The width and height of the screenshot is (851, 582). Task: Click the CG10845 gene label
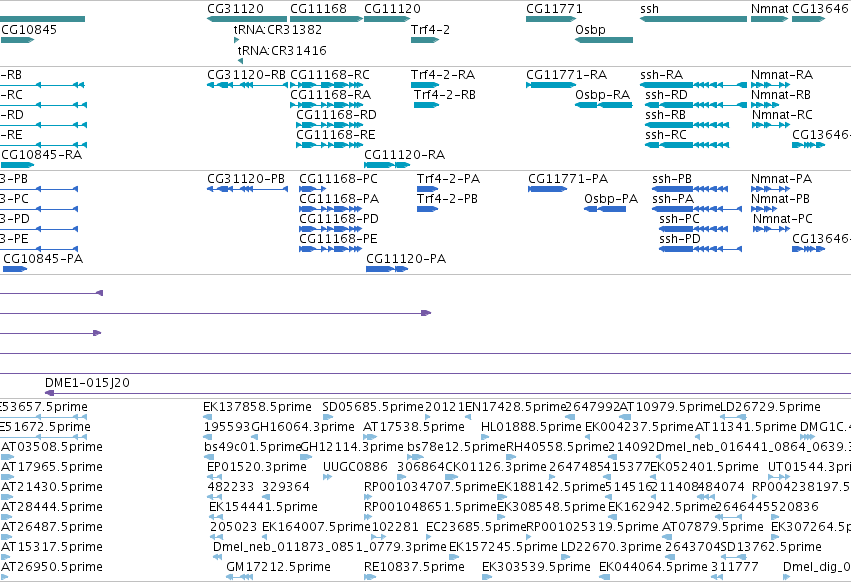click(x=29, y=30)
